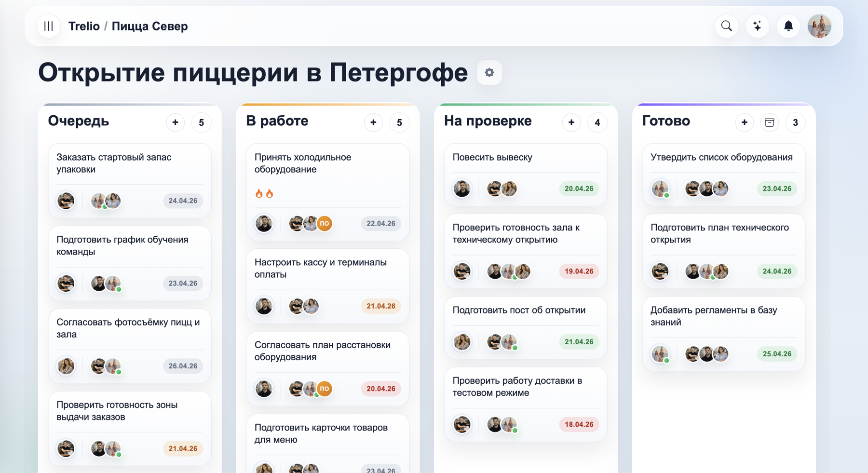The image size is (868, 473).
Task: Click the search magnifier icon
Action: point(726,26)
